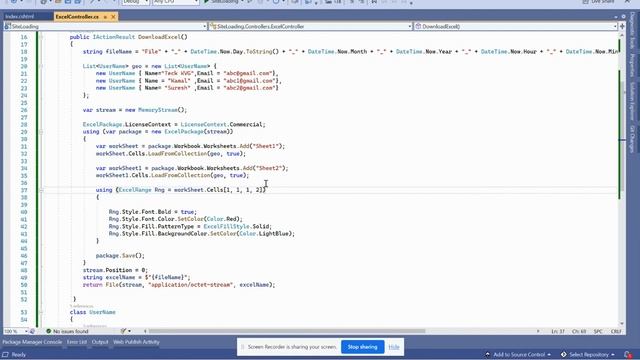
Task: Open the document tabs overflow list arrow
Action: [616, 17]
